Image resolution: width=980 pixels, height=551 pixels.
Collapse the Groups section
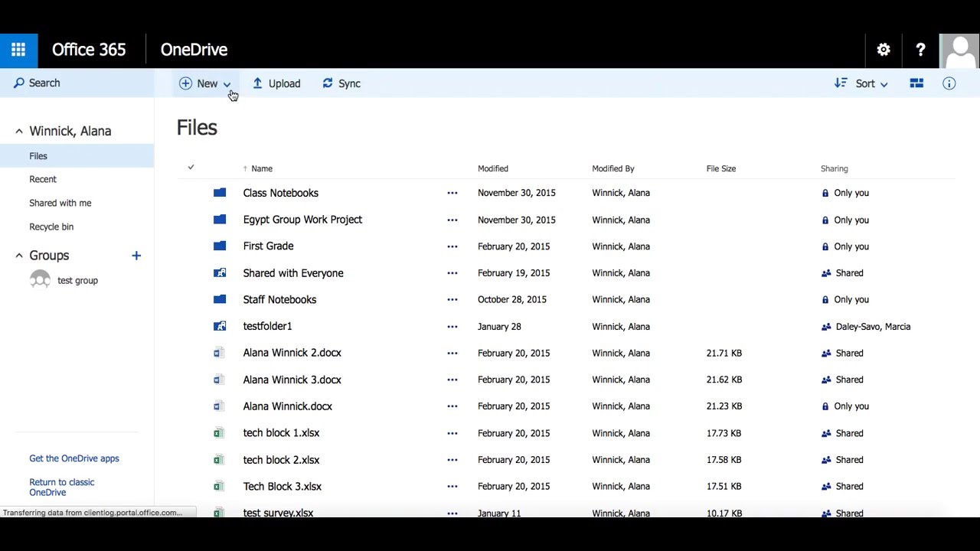point(19,256)
